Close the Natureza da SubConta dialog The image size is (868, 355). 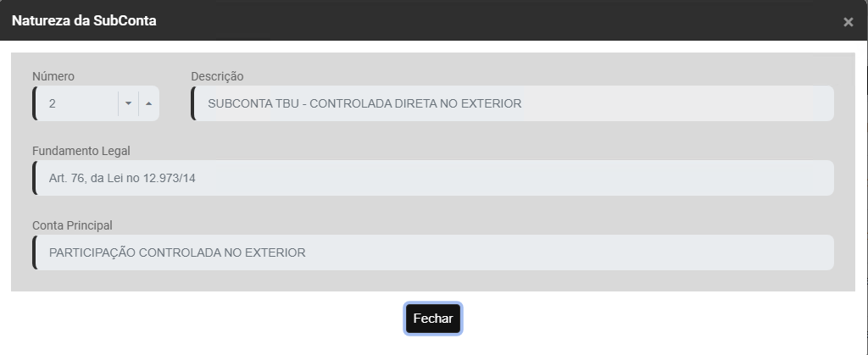click(848, 22)
